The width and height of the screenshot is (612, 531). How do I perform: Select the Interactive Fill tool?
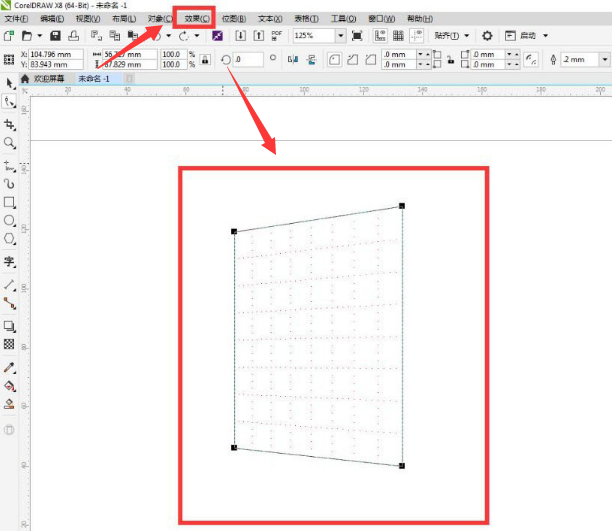(9, 386)
